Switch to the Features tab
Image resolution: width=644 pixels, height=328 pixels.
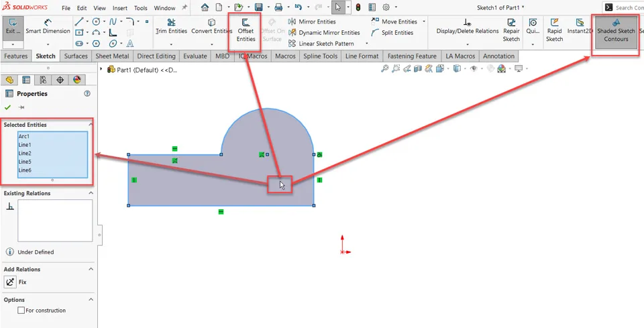coord(16,56)
